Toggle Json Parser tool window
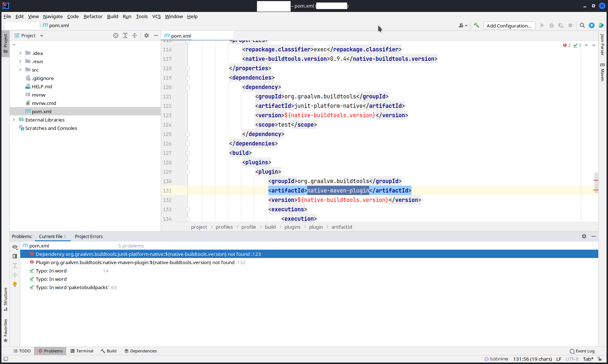608x364 pixels. click(x=602, y=45)
